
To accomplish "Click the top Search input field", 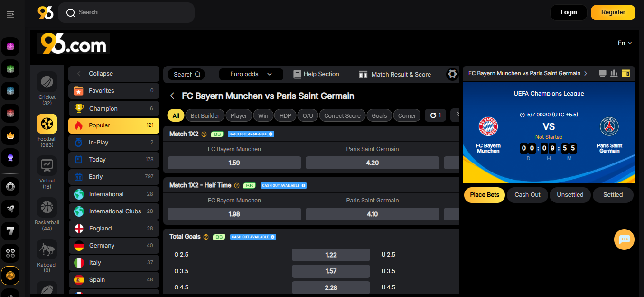I will [x=126, y=12].
